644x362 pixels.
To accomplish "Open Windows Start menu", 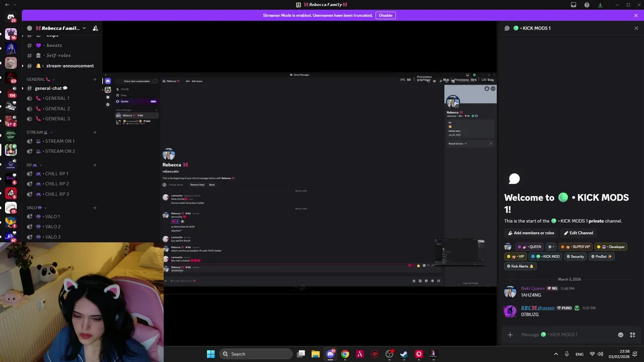I will coord(211,354).
